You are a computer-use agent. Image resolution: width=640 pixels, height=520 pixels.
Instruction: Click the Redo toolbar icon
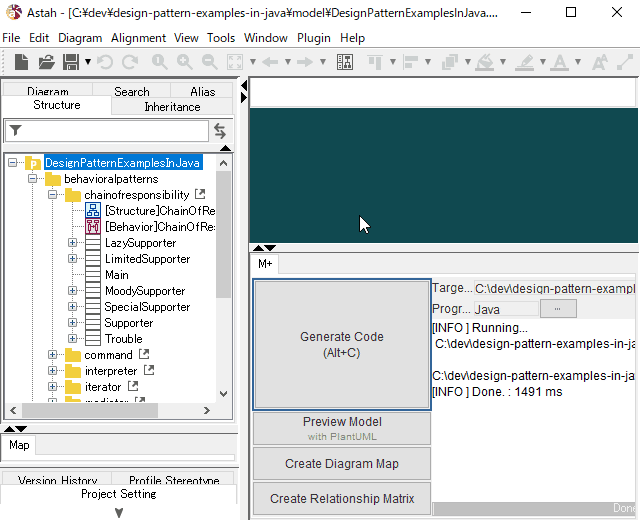[131, 62]
